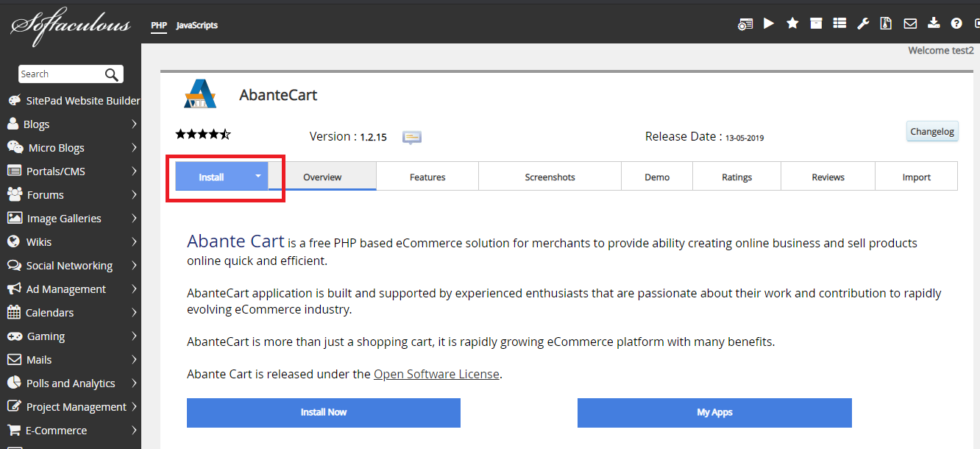This screenshot has height=449, width=980.
Task: Click the Blogs person icon
Action: (x=13, y=124)
